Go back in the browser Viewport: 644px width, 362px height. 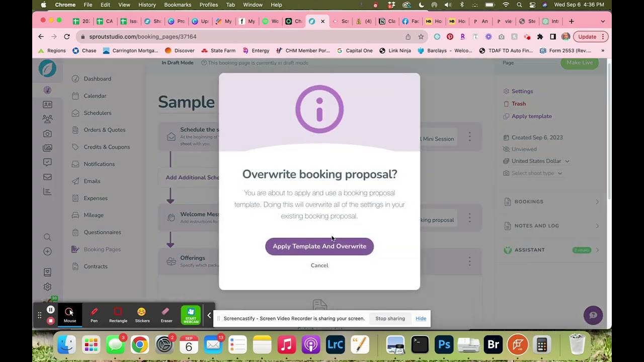41,37
